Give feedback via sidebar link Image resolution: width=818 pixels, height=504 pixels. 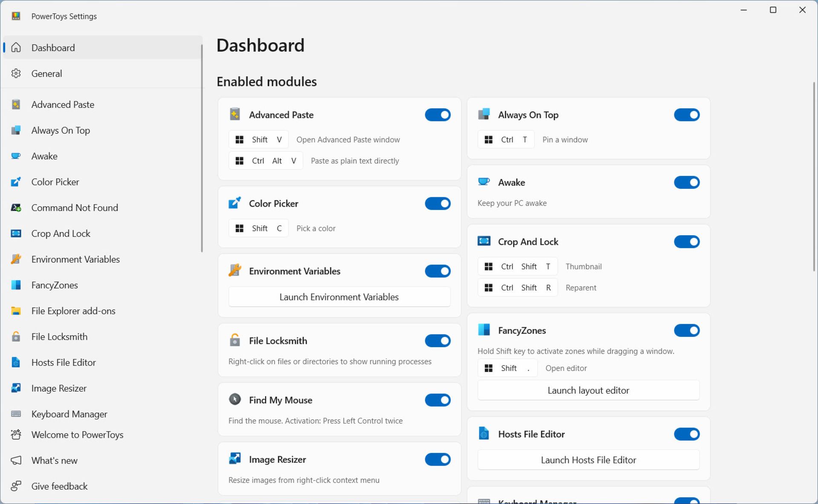pos(59,486)
